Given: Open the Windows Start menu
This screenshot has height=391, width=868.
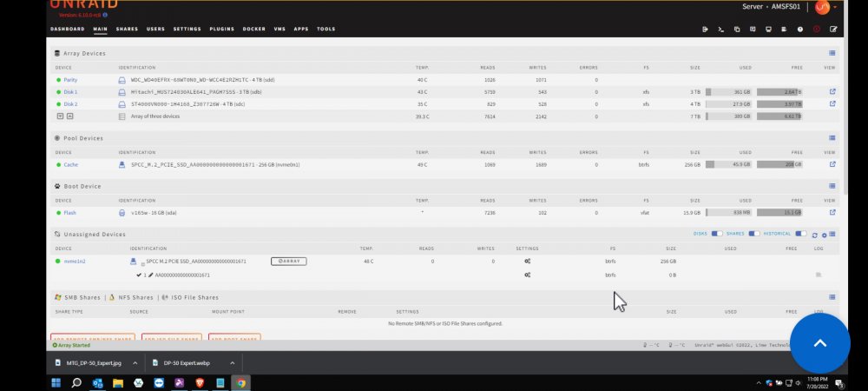Looking at the screenshot, I should point(56,382).
